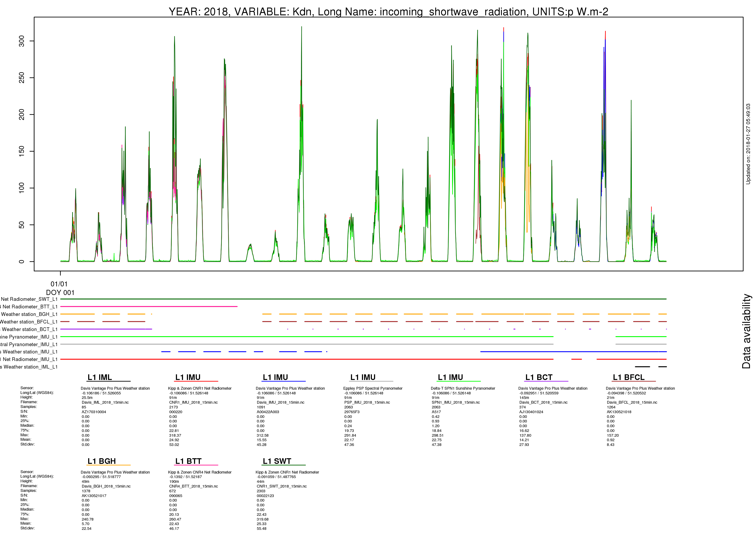Click the 'Delta-T SPN1 Sunshine Pyranometer' sensor name

[x=463, y=388]
